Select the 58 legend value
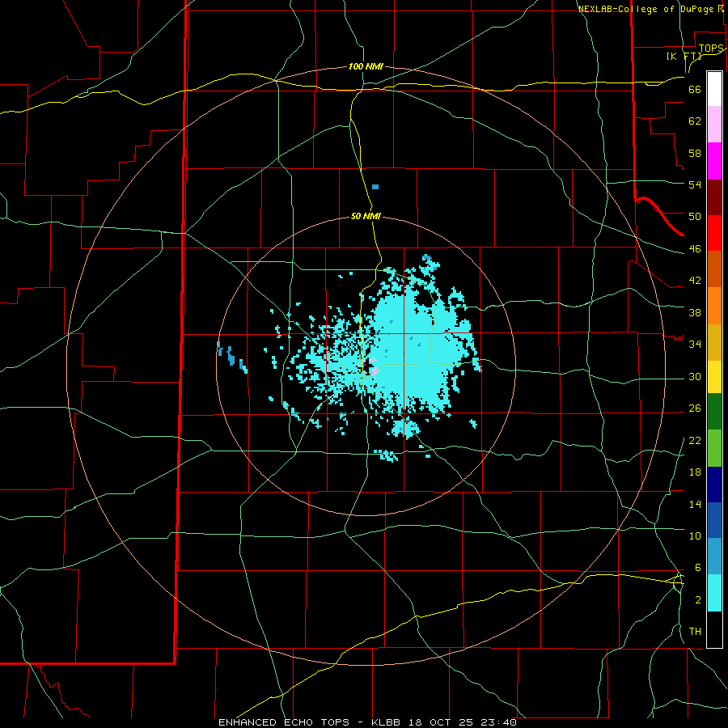This screenshot has height=728, width=728. click(x=695, y=153)
